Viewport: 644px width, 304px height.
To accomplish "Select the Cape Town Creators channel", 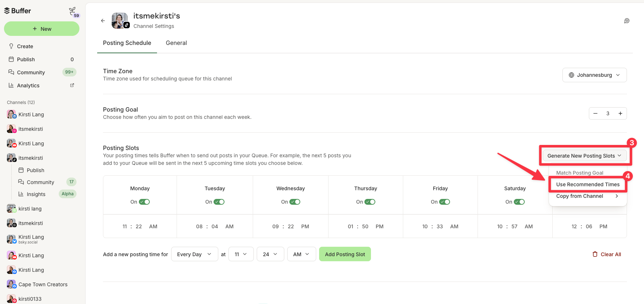I will click(43, 284).
